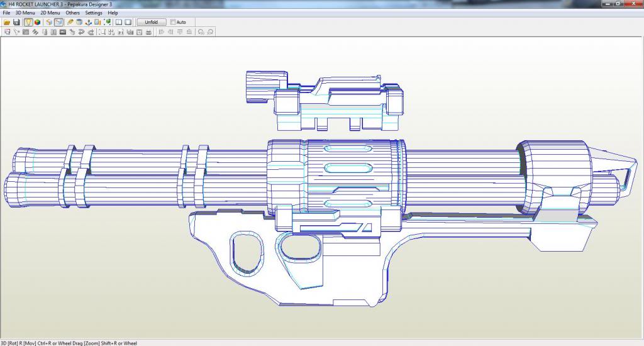
Task: Toggle the colored cube texture button
Action: click(37, 22)
